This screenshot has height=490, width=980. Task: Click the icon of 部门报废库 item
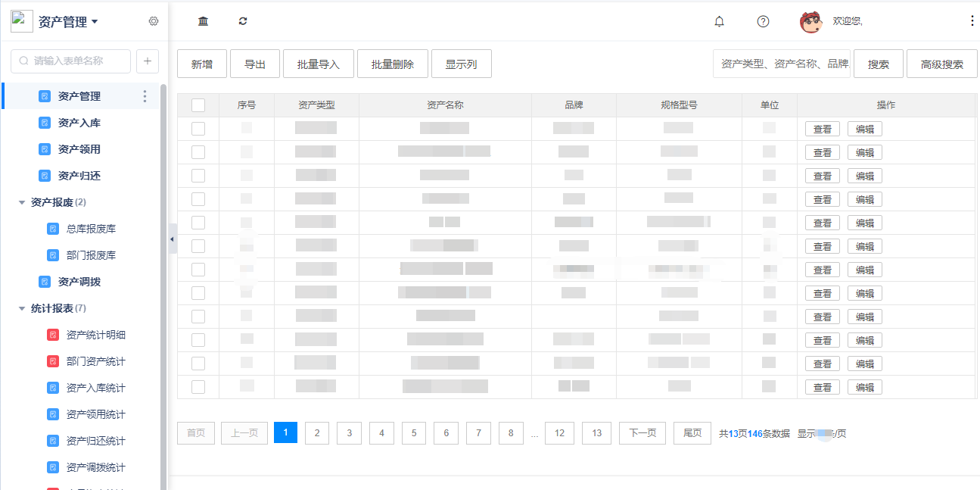tap(53, 255)
